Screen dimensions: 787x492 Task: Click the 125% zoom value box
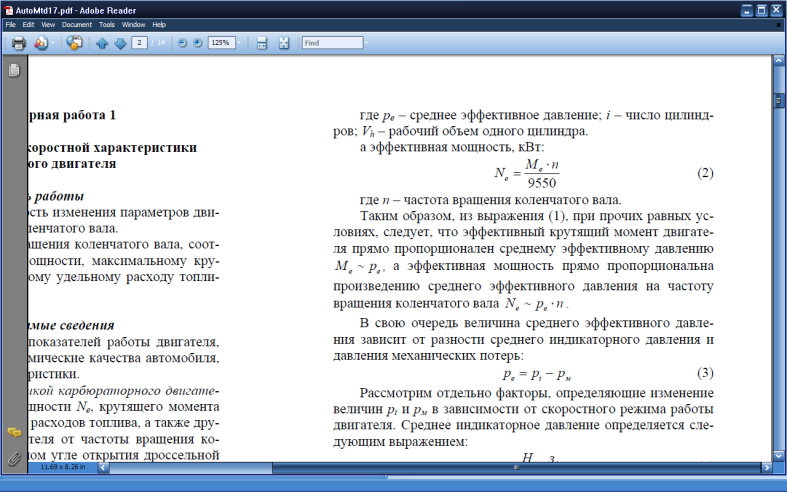[221, 43]
